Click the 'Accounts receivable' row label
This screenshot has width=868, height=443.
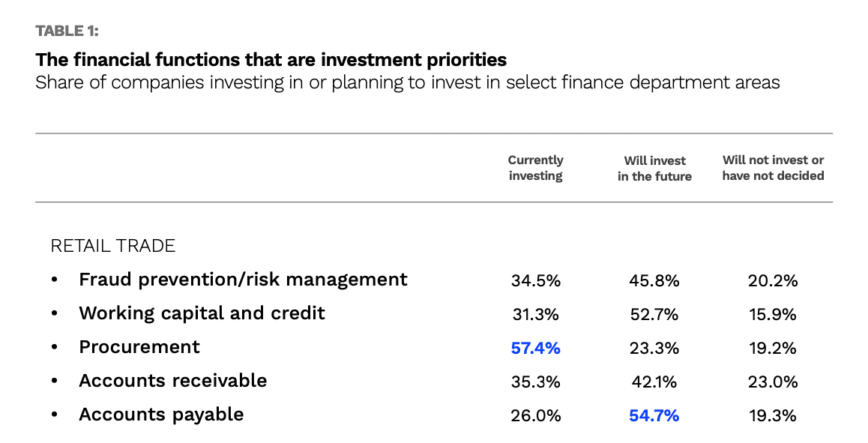[x=172, y=381]
